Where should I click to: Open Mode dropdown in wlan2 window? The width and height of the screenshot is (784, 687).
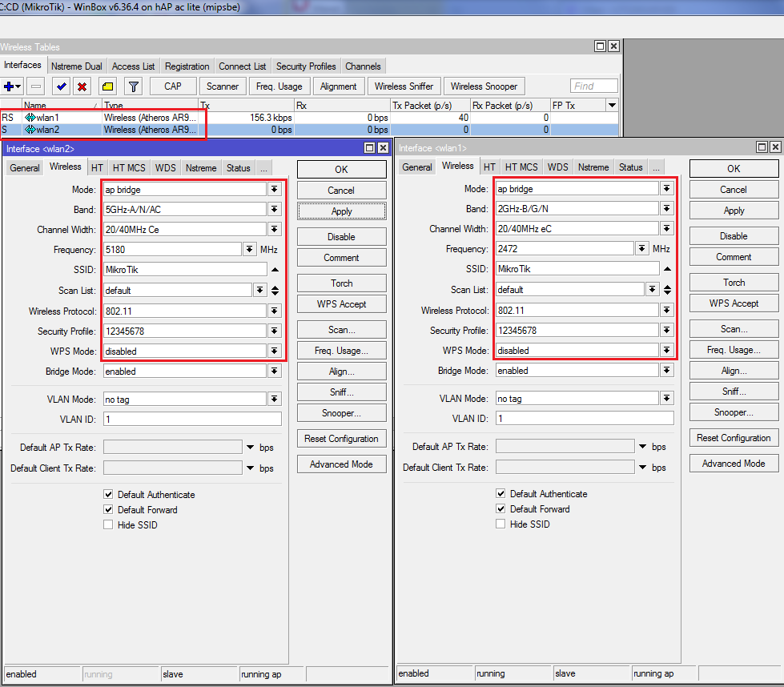point(275,190)
